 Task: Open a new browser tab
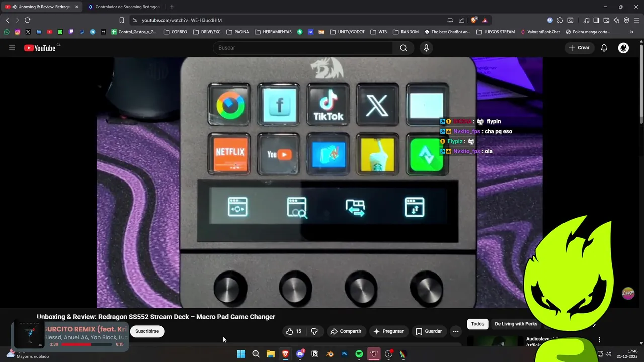click(x=172, y=7)
